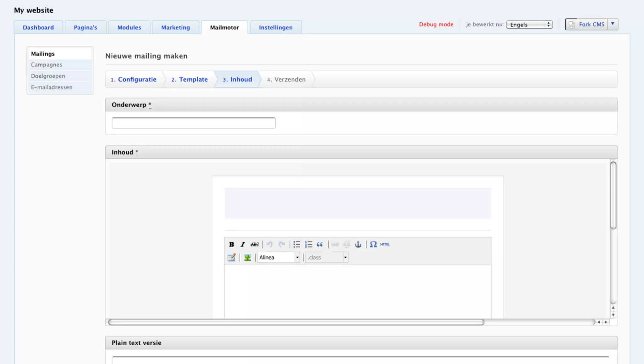The height and width of the screenshot is (364, 644).
Task: Insert a bulleted list
Action: tap(297, 244)
